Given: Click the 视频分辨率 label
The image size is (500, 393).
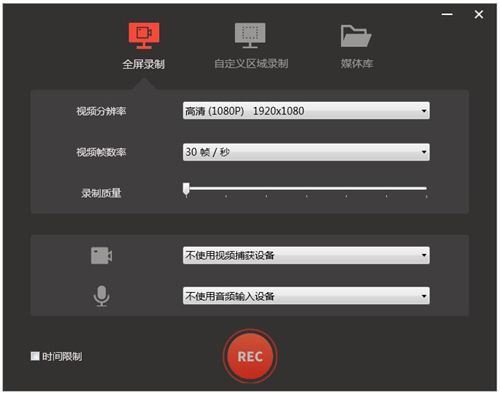Looking at the screenshot, I should 101,111.
